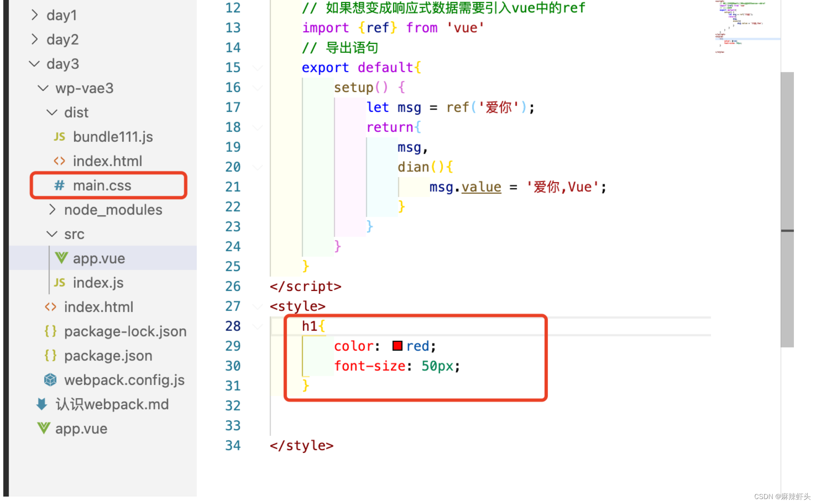Click the HTML brackets icon beside dist index.html
Image resolution: width=817 pixels, height=504 pixels.
click(x=59, y=161)
